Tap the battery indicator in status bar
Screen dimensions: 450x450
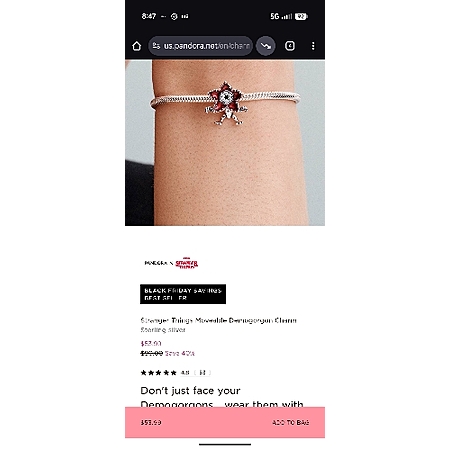click(301, 16)
